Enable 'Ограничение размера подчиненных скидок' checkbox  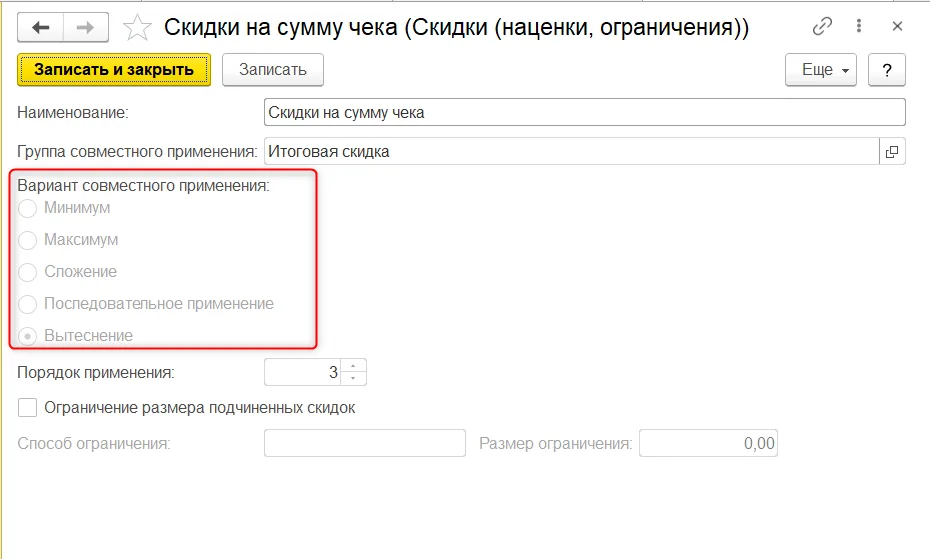coord(27,408)
